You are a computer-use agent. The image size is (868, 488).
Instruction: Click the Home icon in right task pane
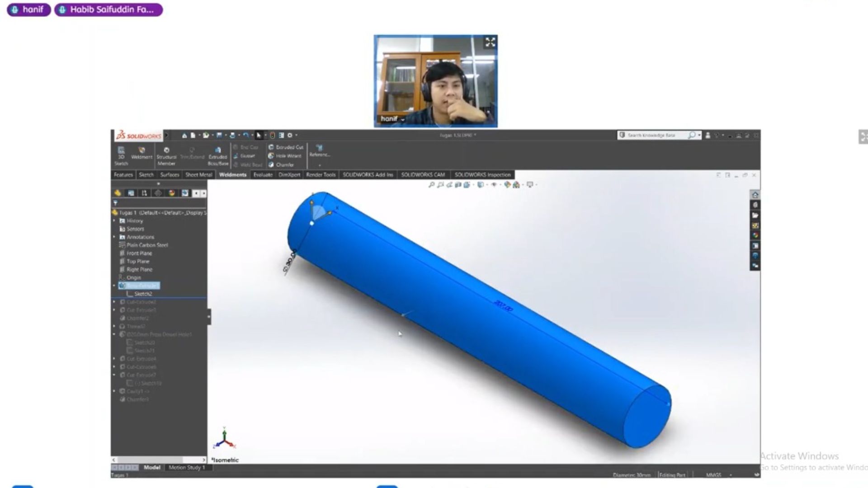pos(755,195)
